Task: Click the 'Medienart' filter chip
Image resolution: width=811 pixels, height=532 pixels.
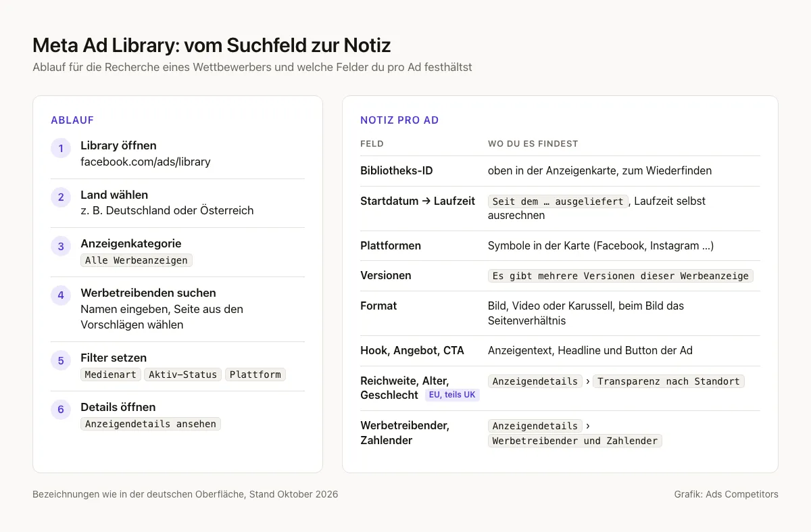Action: (111, 374)
